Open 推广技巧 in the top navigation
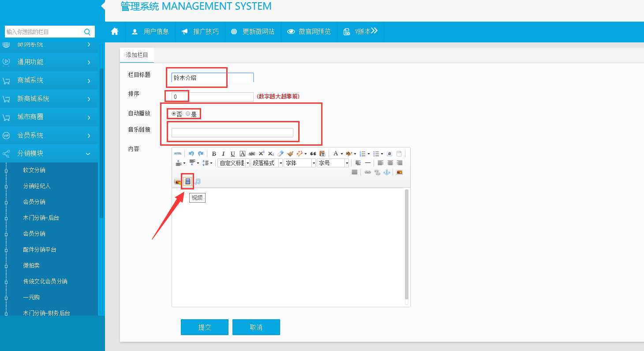This screenshot has width=644, height=351. click(200, 31)
